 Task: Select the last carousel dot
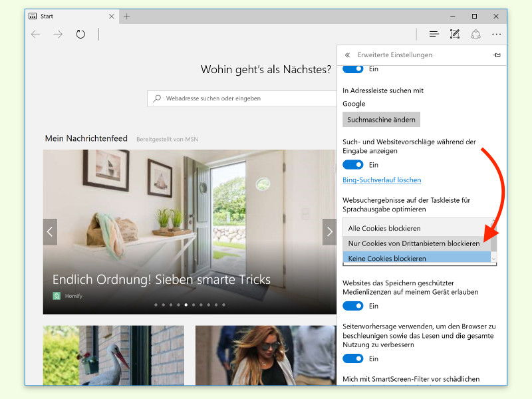(223, 305)
